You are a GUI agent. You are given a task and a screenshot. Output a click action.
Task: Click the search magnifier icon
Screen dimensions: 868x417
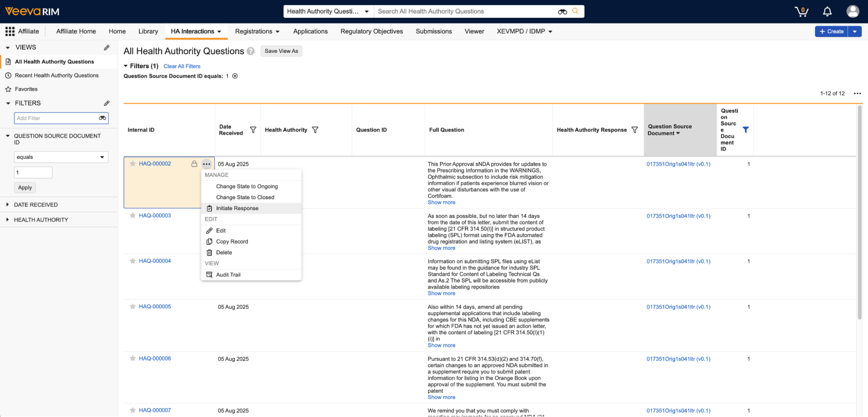[575, 11]
